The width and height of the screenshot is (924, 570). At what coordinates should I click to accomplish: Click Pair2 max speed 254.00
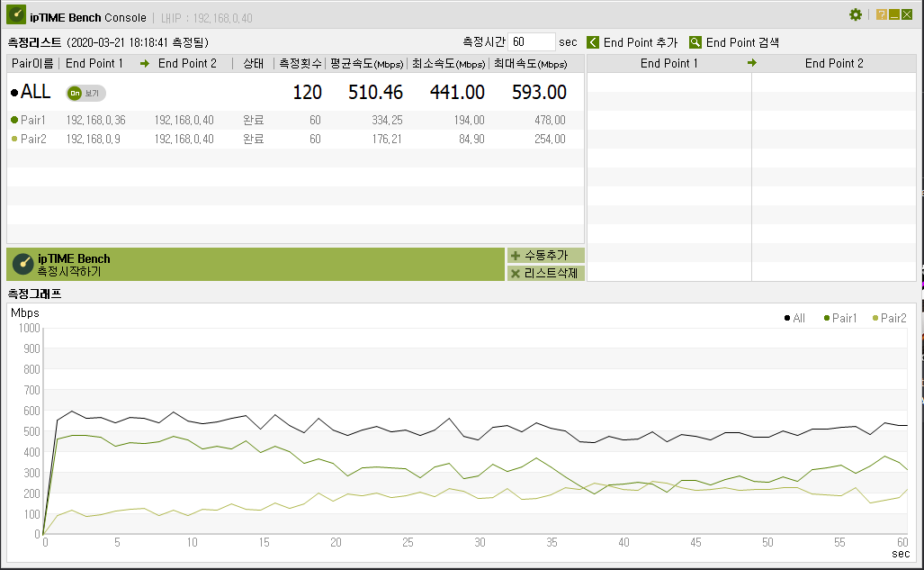click(x=550, y=140)
